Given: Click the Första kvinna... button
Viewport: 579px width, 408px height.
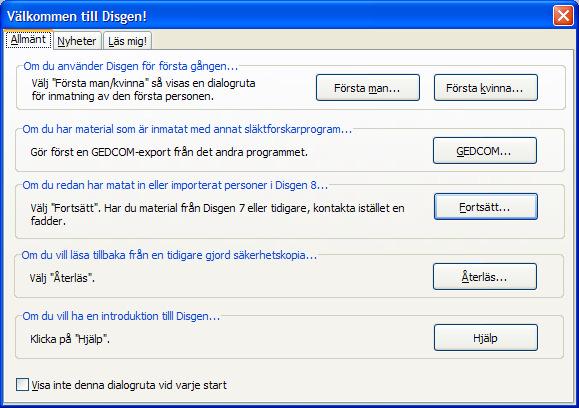Looking at the screenshot, I should pos(485,88).
